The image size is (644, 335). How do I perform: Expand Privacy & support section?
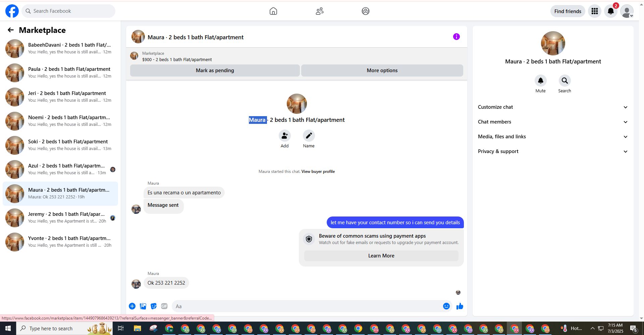tap(553, 151)
